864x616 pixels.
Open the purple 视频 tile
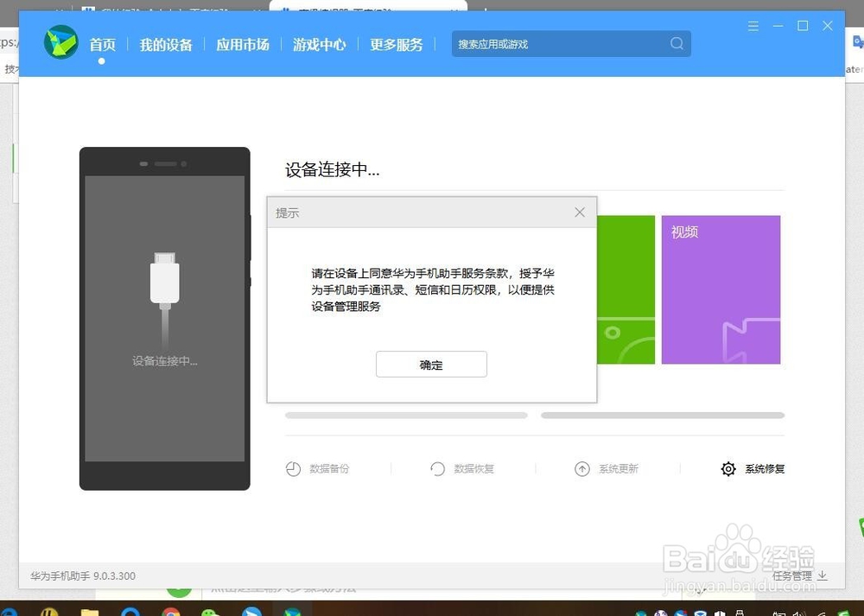[721, 289]
